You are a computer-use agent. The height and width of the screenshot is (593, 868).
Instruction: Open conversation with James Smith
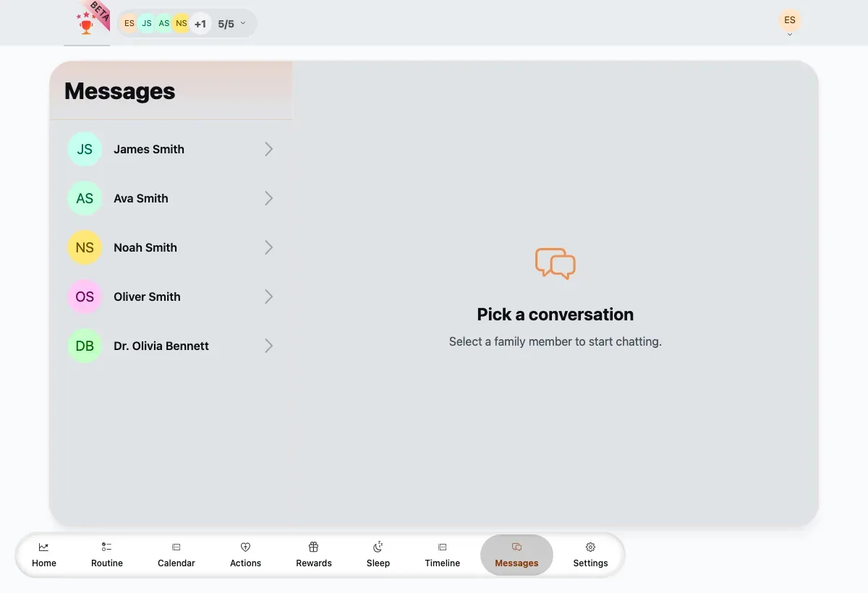tap(171, 149)
